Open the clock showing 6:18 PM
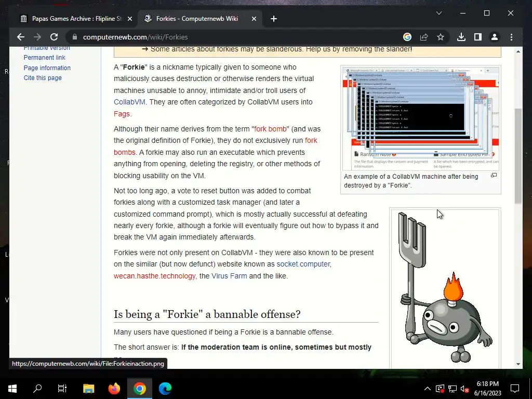This screenshot has height=399, width=532. tap(487, 389)
